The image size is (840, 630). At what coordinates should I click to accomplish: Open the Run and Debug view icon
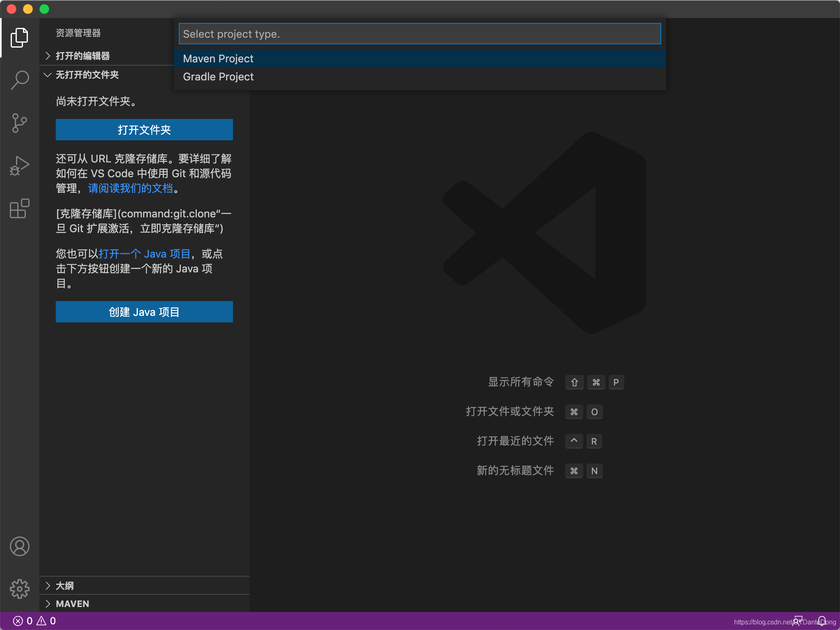(x=19, y=166)
